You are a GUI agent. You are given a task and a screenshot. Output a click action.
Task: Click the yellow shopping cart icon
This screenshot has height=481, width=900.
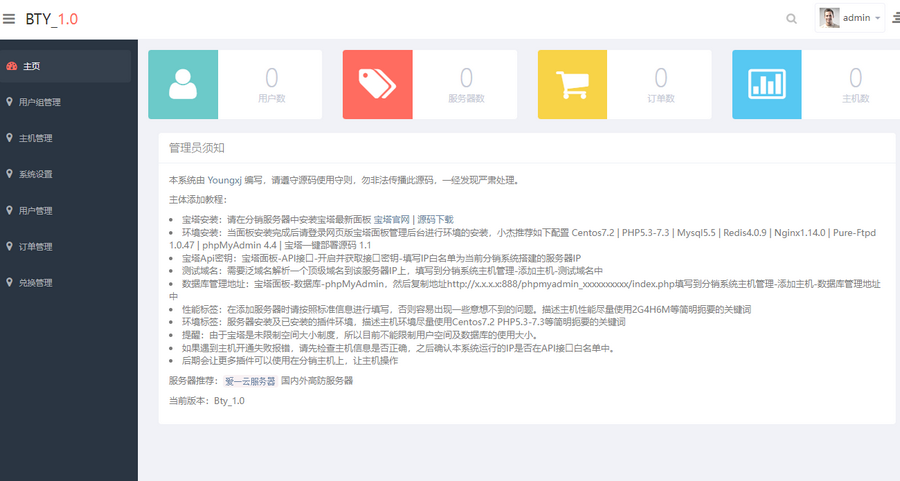[572, 85]
